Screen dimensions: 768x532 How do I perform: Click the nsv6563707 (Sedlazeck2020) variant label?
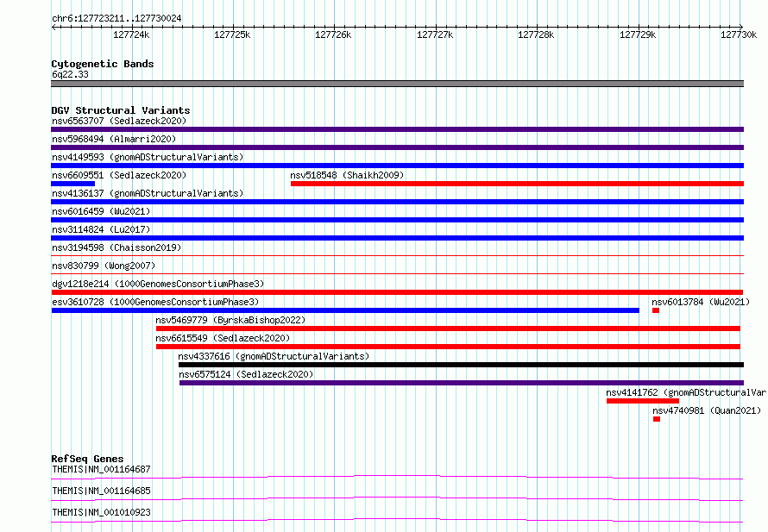pyautogui.click(x=119, y=121)
